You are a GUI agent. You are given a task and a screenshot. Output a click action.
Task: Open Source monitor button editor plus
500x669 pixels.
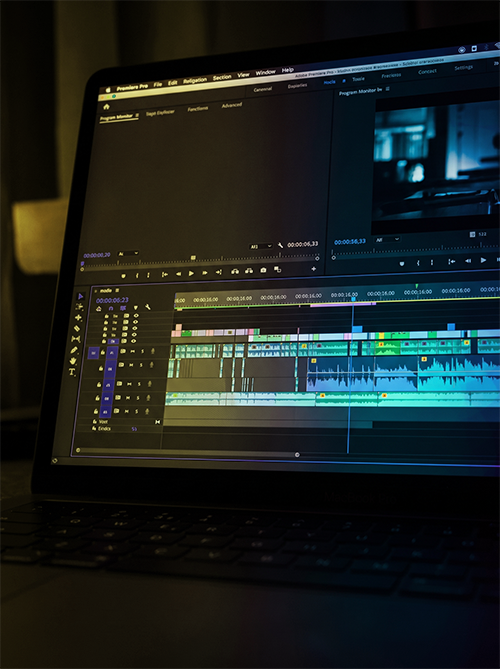coord(314,268)
